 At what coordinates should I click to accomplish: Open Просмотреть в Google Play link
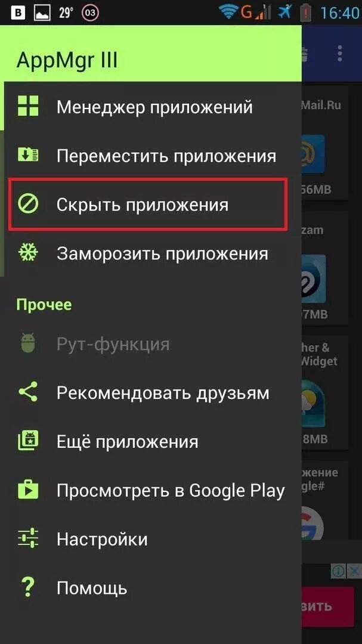(151, 490)
